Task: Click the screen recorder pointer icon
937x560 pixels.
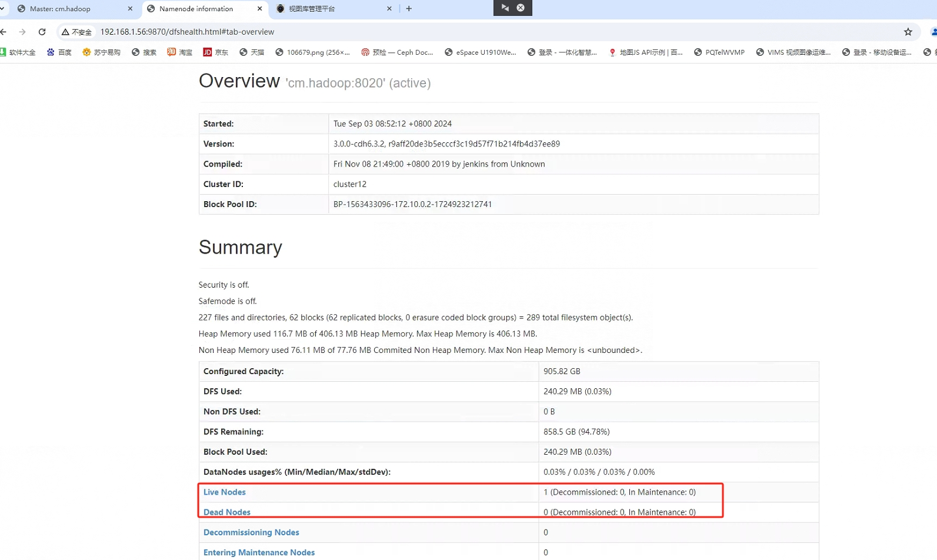Action: [x=505, y=8]
